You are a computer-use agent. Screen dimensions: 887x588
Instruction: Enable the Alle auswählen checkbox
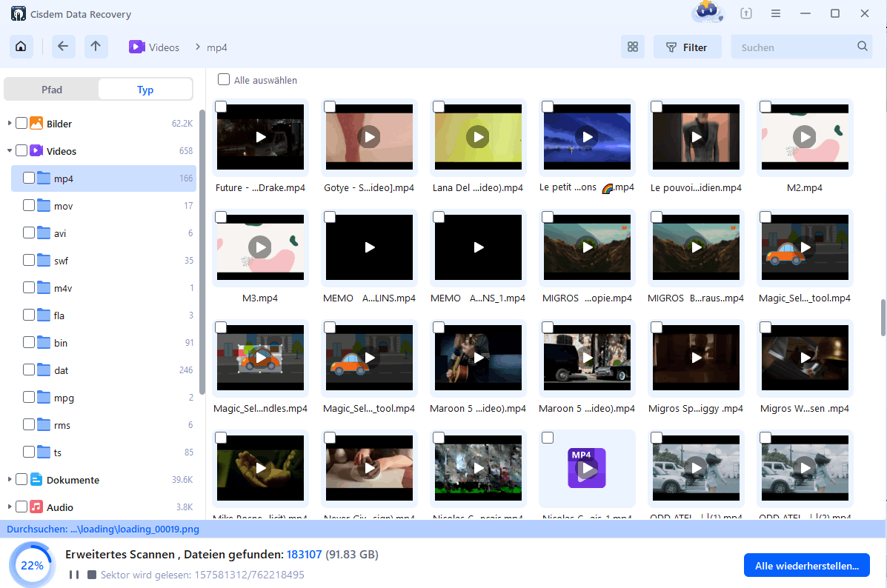point(223,79)
